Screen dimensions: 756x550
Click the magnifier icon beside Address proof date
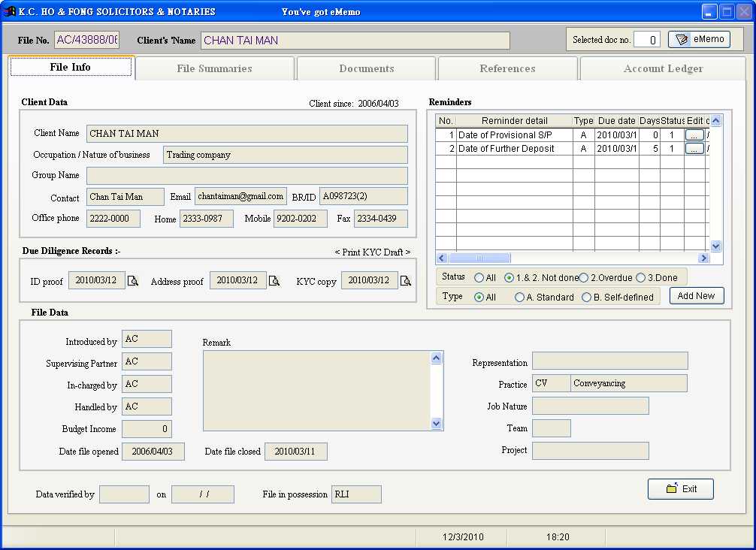coord(274,281)
